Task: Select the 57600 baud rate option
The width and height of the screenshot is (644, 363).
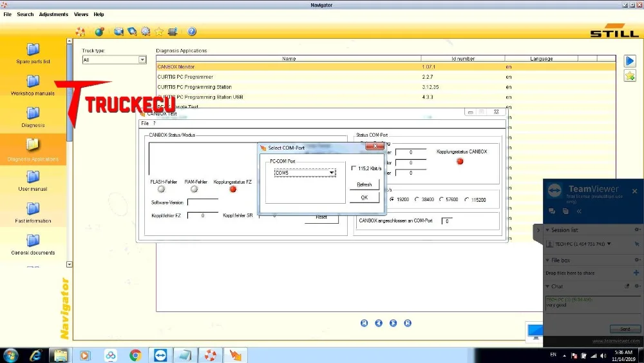Action: click(442, 199)
